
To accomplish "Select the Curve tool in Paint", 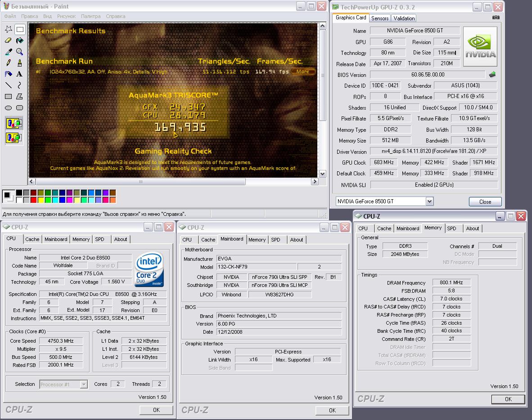I will [20, 85].
